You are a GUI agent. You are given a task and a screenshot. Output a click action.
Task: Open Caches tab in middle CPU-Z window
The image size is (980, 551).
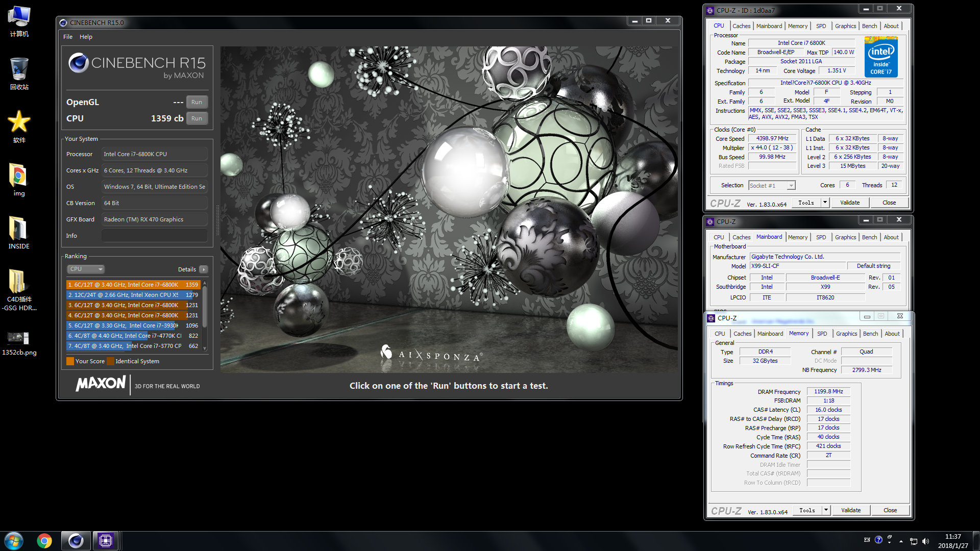coord(741,237)
